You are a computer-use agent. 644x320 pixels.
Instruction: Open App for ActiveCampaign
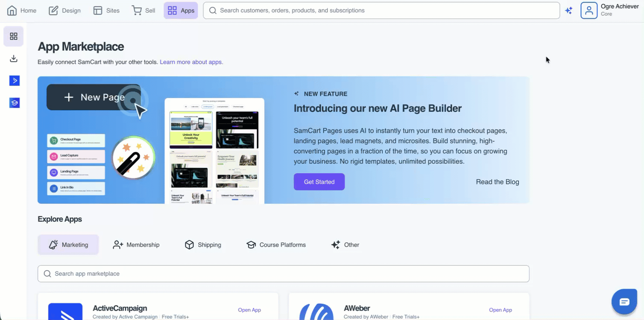[249, 310]
